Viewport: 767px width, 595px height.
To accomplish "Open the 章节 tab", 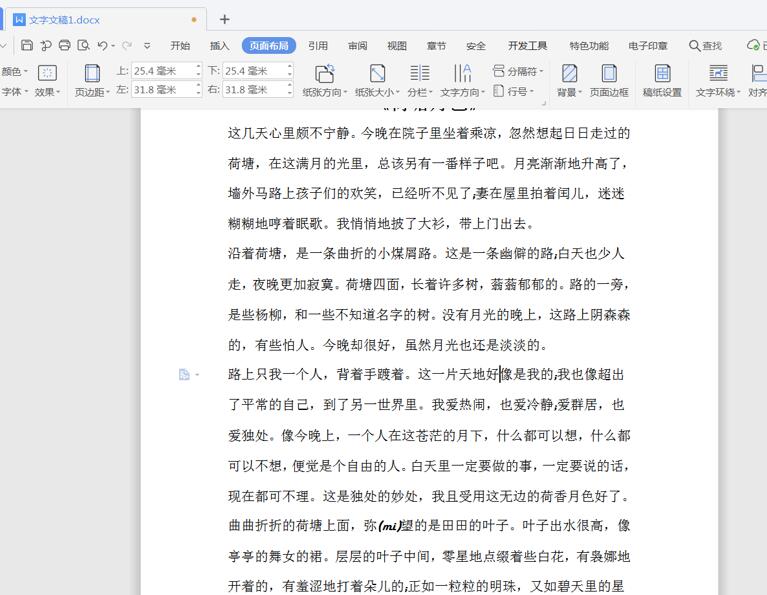I will [x=436, y=46].
